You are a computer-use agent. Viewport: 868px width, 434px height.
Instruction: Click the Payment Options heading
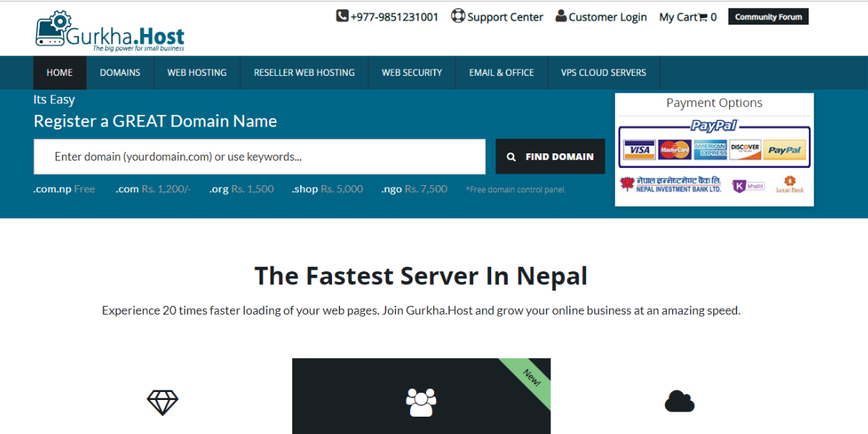pyautogui.click(x=715, y=103)
